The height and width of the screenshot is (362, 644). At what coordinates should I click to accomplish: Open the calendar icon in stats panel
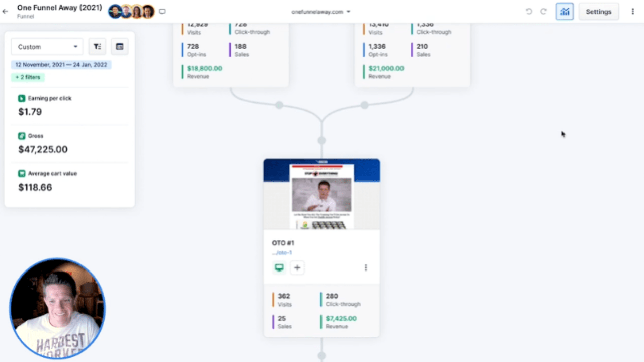point(120,47)
